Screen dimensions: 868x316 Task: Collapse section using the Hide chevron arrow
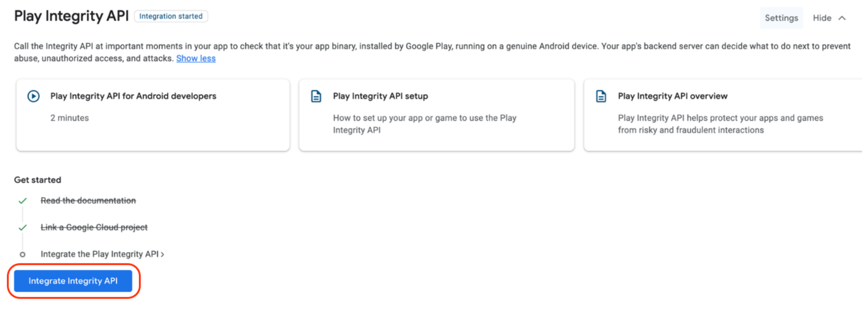pyautogui.click(x=842, y=18)
